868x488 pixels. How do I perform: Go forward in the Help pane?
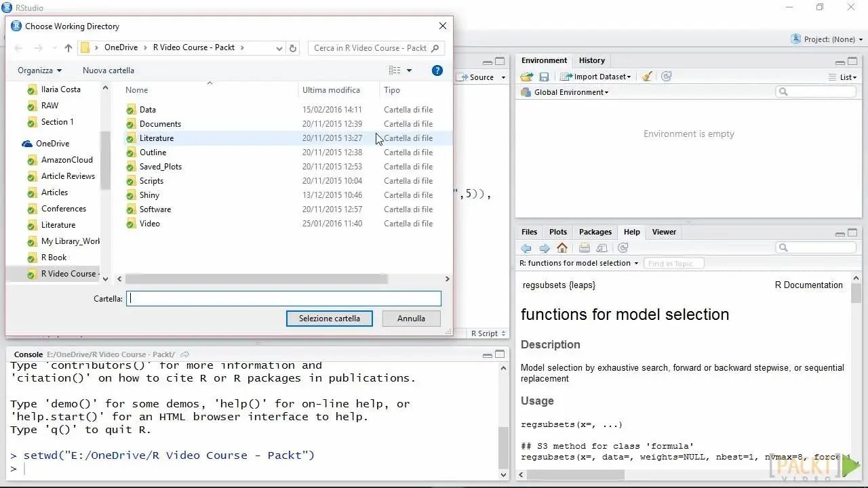[x=544, y=248]
